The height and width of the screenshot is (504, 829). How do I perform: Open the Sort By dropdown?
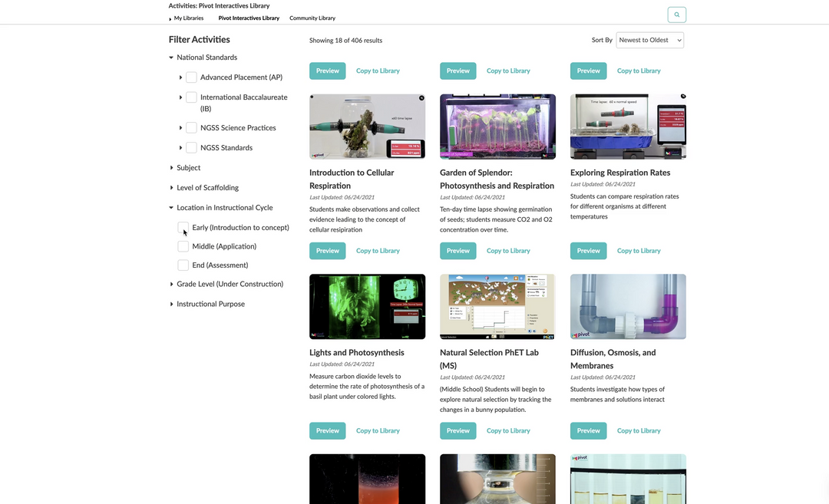(x=649, y=39)
